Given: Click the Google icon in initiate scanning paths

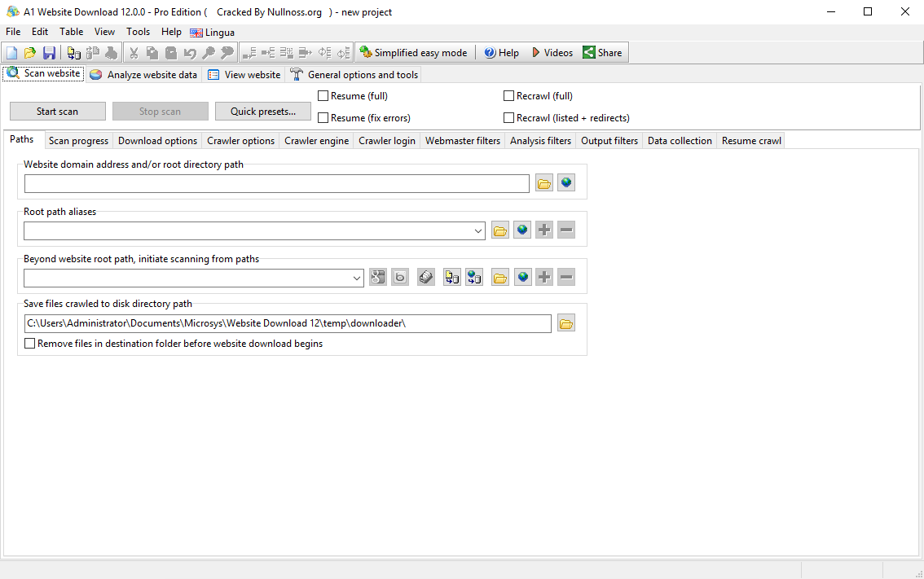Looking at the screenshot, I should [378, 278].
